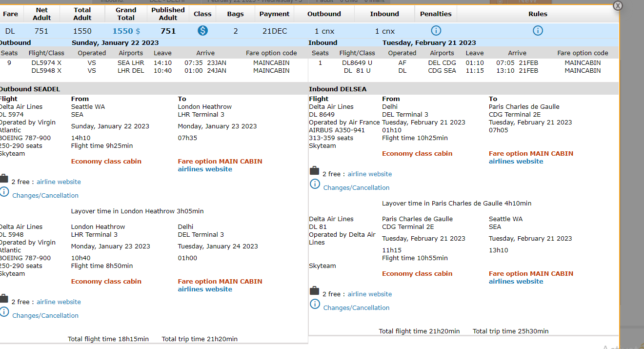The height and width of the screenshot is (349, 644).
Task: Open Changes/Cancellation link for flight DL 5948
Action: [x=45, y=316]
